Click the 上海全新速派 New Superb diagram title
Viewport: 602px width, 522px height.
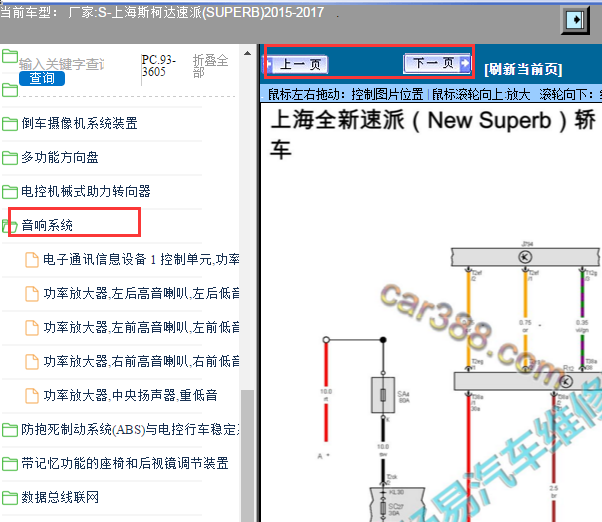click(x=433, y=134)
